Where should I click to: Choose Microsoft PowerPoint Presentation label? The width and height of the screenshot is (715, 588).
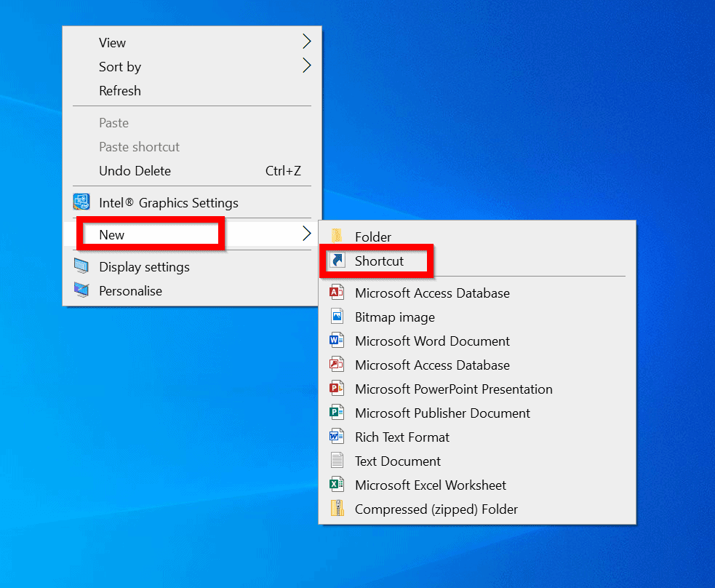454,389
